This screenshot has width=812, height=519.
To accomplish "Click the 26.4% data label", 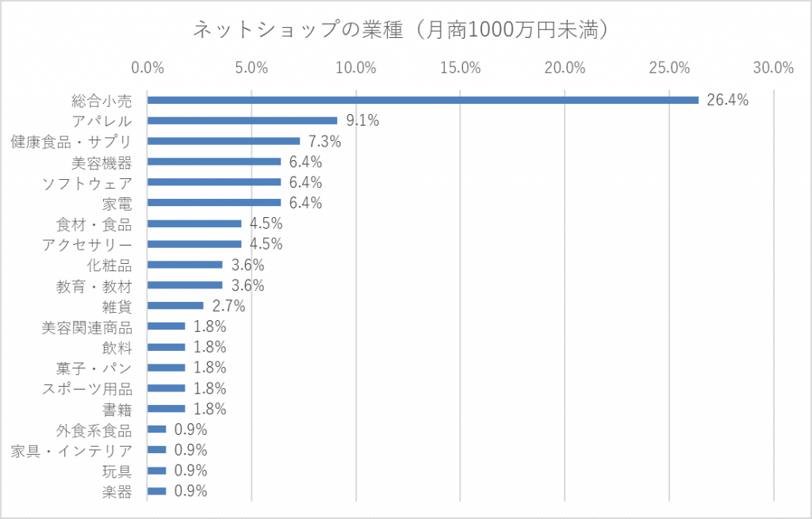I will point(728,100).
